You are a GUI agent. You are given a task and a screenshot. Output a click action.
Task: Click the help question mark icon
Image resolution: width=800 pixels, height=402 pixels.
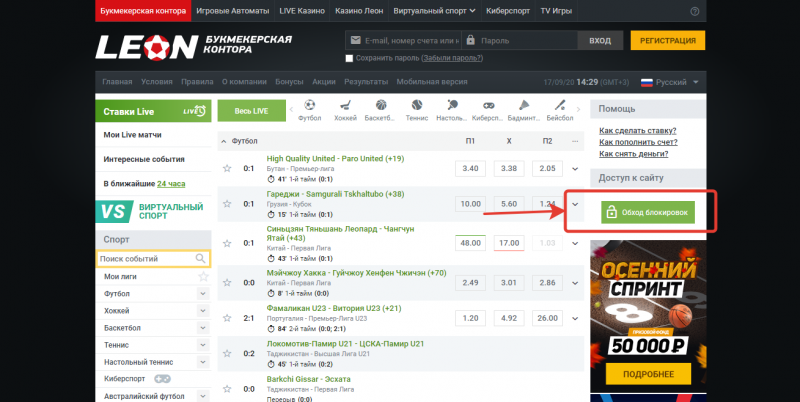(695, 11)
